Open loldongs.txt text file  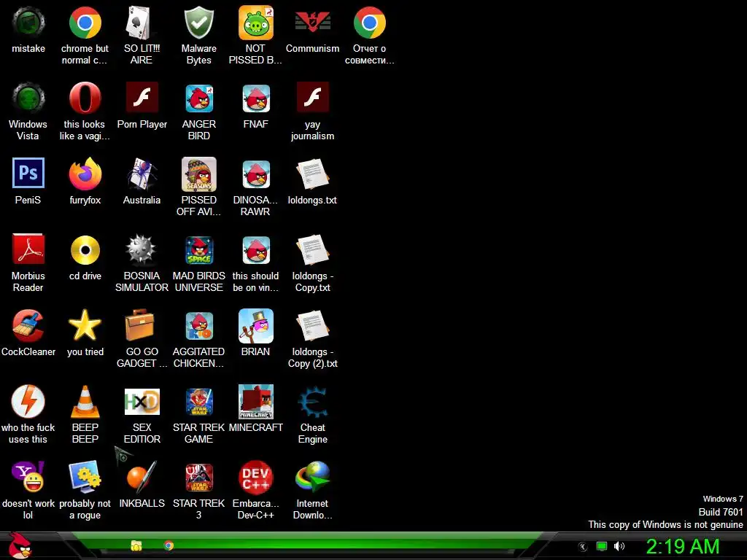pos(312,174)
